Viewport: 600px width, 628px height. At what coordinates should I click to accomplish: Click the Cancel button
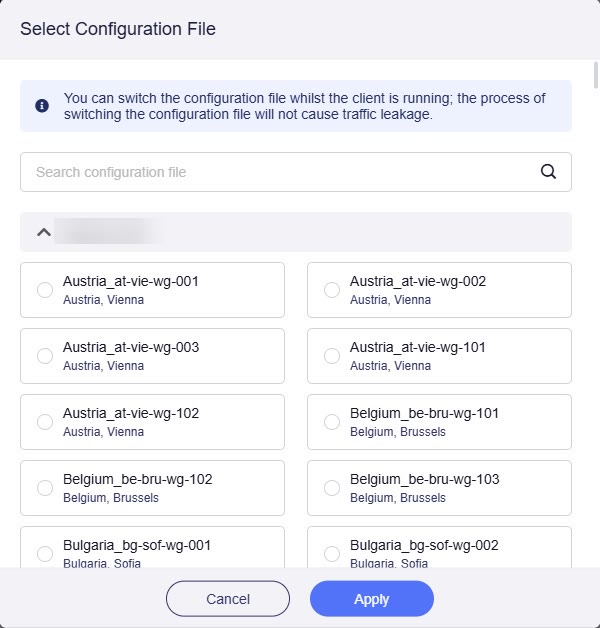[228, 599]
